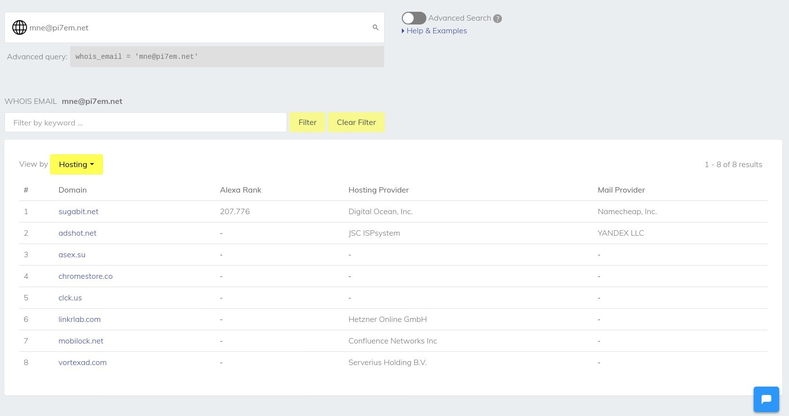Open the asex.su domain link

[72, 255]
